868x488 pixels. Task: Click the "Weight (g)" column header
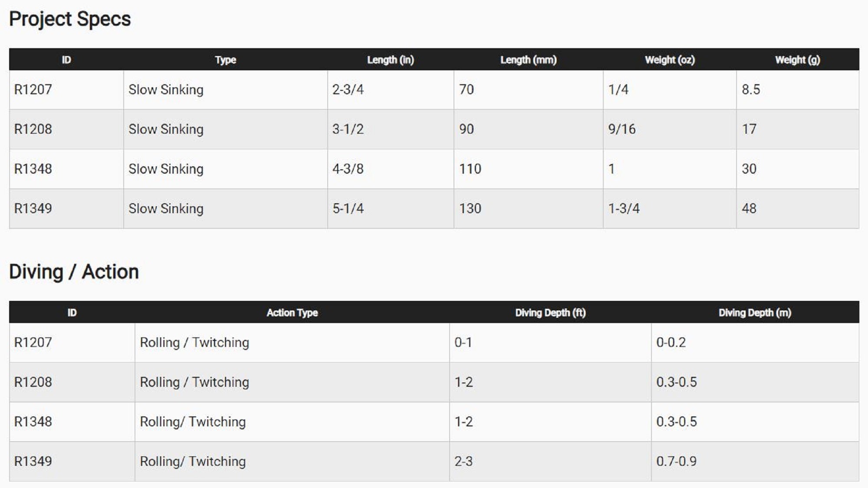[797, 60]
